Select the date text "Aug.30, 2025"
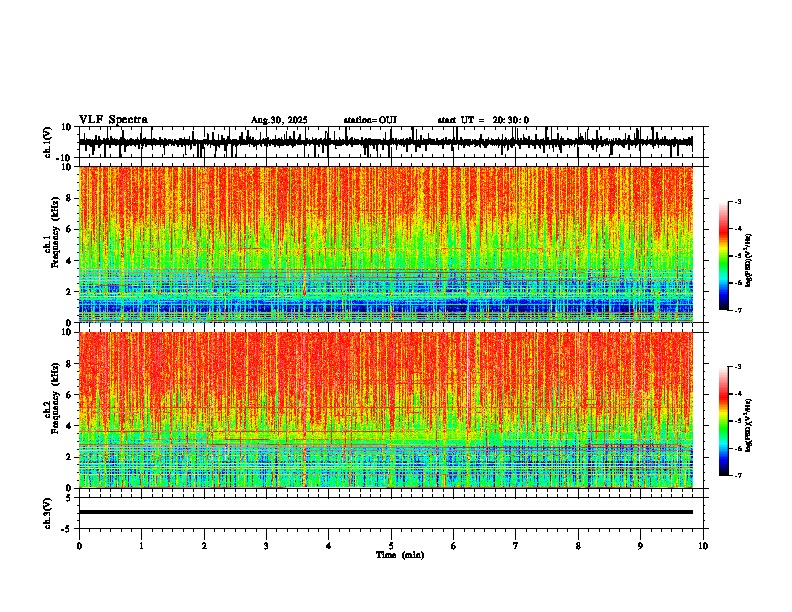This screenshot has width=792, height=612. [279, 120]
